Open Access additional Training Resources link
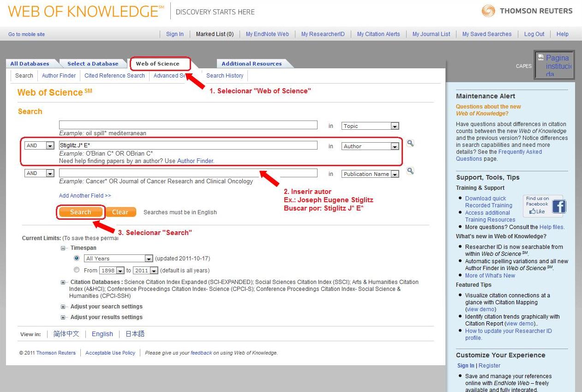Screen dimensions: 582x392 click(x=490, y=216)
